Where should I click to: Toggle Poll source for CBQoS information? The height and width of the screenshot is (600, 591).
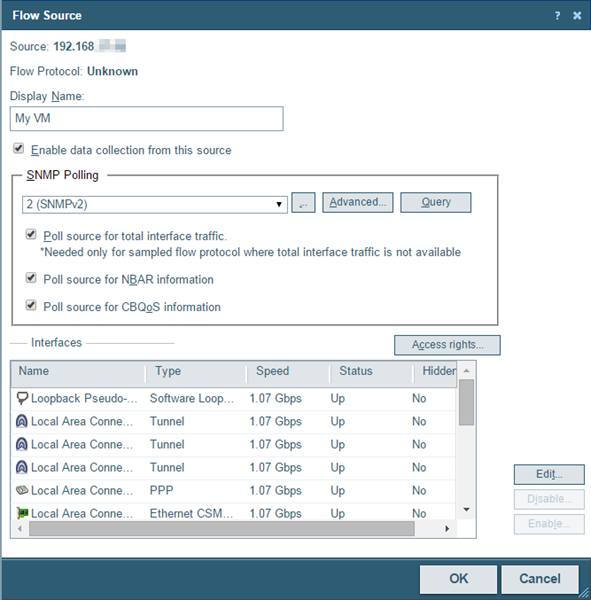(x=31, y=305)
